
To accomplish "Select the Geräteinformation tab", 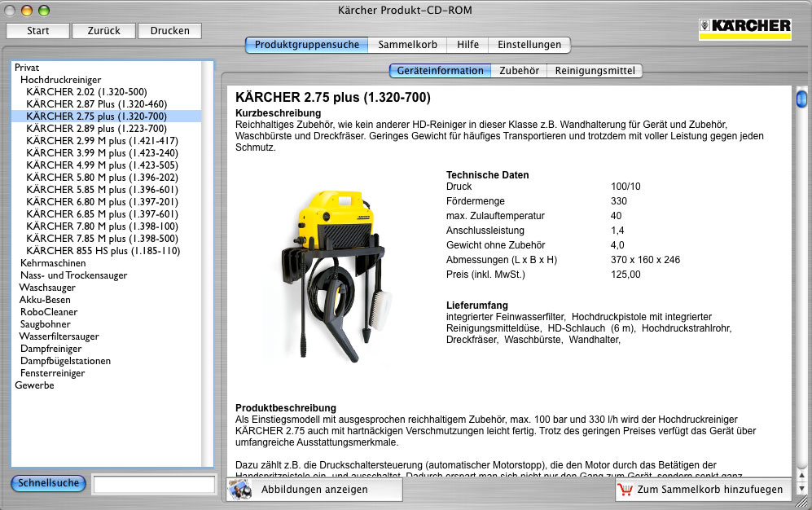I will coord(440,70).
